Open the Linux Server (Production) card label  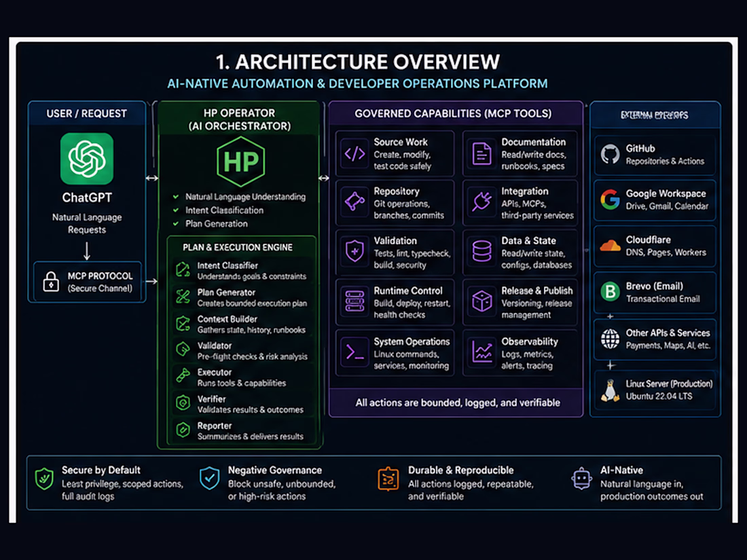click(669, 384)
